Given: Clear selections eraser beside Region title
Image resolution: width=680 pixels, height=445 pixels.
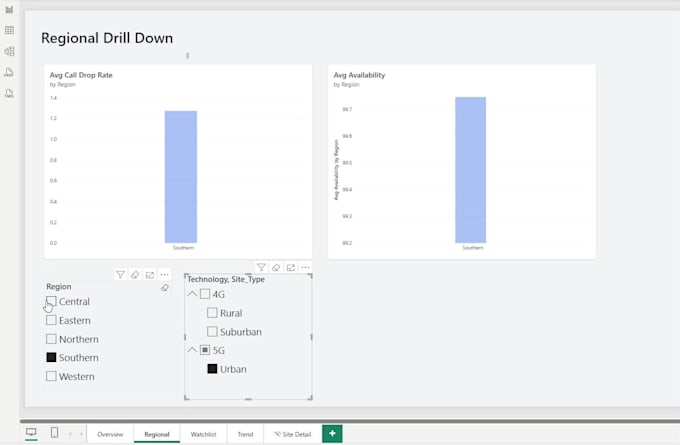Looking at the screenshot, I should 165,288.
